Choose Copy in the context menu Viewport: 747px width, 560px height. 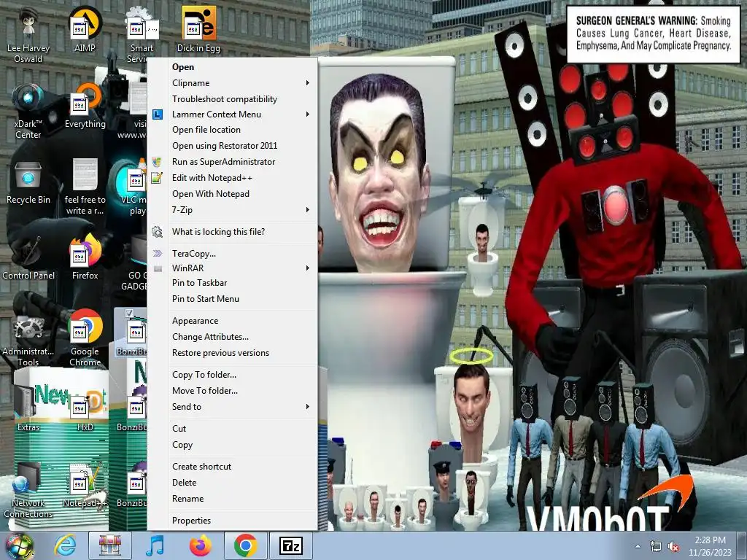tap(232, 445)
